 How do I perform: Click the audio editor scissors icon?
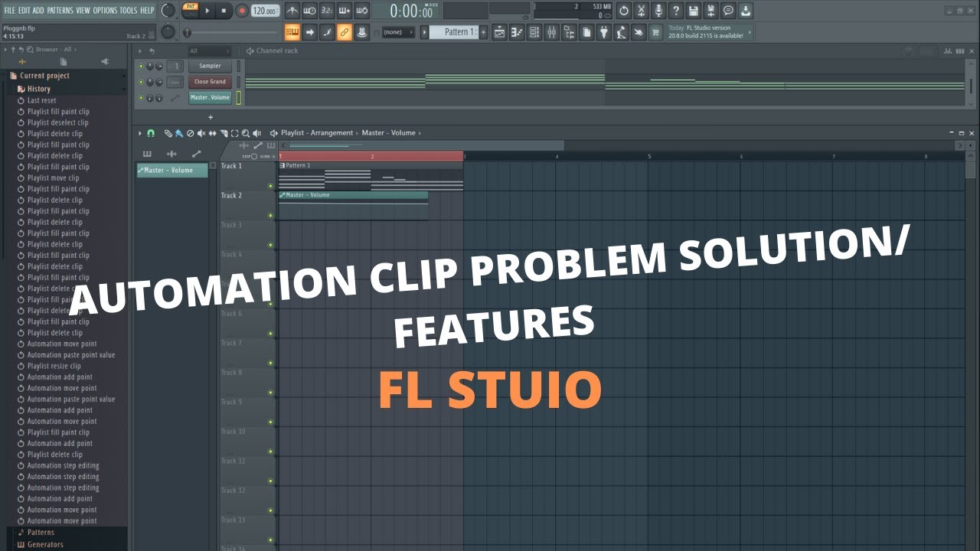[641, 11]
